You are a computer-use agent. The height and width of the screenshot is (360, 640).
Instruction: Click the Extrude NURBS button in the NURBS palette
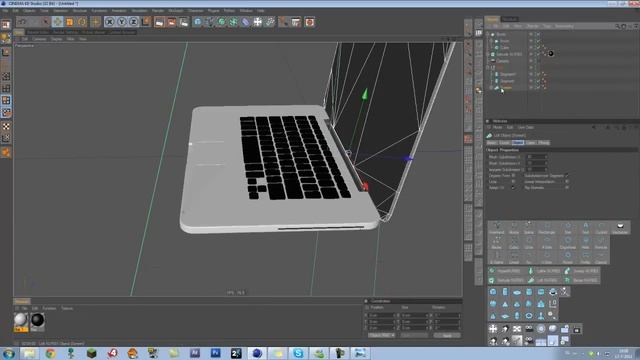coord(506,280)
